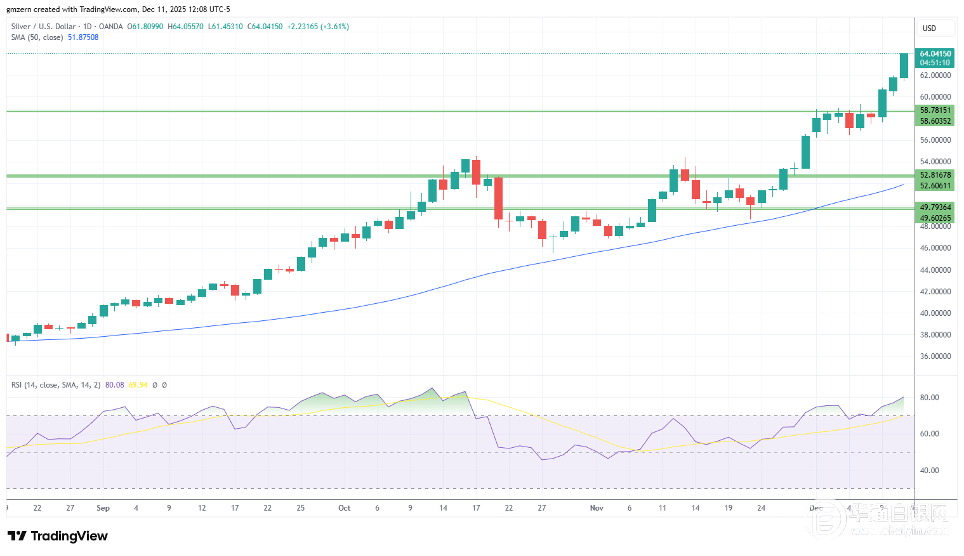Open the USD currency selector
The height and width of the screenshot is (556, 964).
(x=928, y=28)
